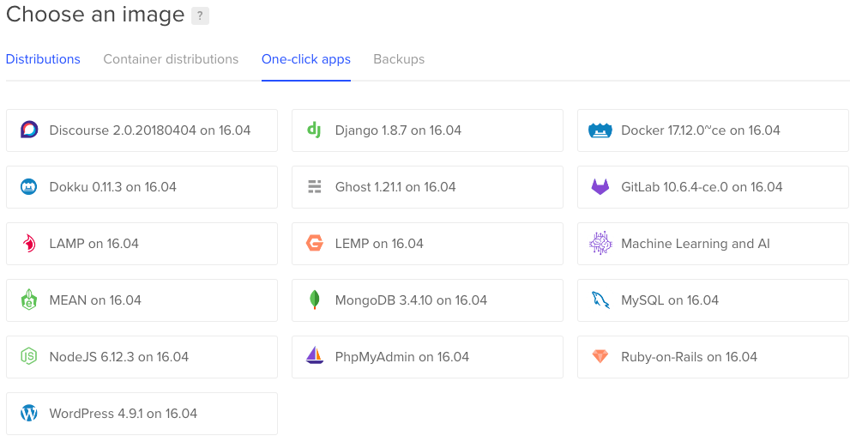Click the NodeJS hexagon icon
The image size is (868, 442).
point(29,357)
